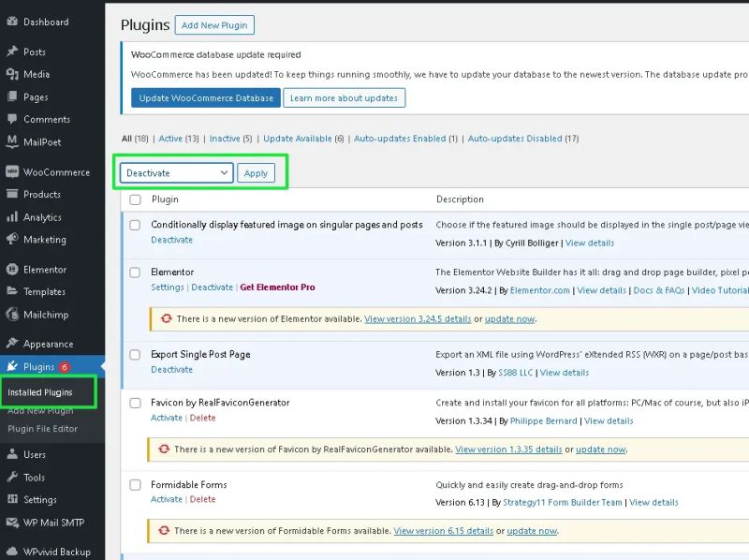749x560 pixels.
Task: Filter by Update Available (6)
Action: coord(303,139)
